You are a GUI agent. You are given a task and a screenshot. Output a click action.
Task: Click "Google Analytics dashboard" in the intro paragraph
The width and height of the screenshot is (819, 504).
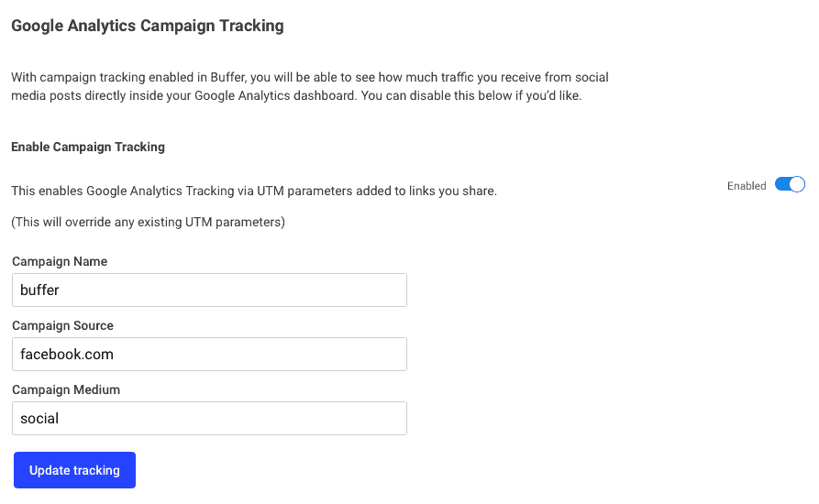pyautogui.click(x=274, y=96)
